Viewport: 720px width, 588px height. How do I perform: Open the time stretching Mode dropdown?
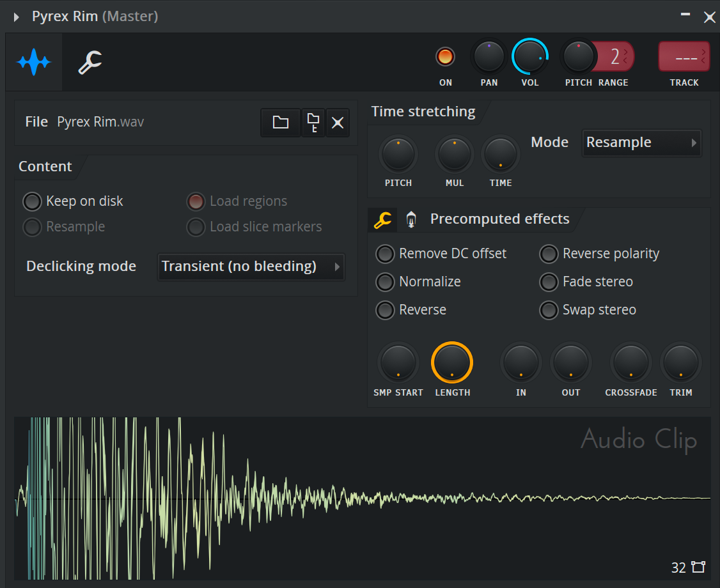641,143
